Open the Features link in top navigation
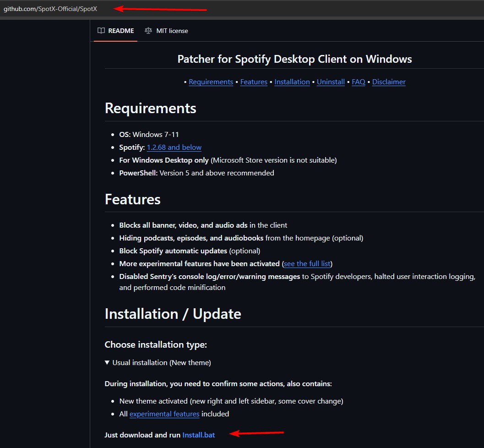484x448 pixels. pyautogui.click(x=254, y=82)
